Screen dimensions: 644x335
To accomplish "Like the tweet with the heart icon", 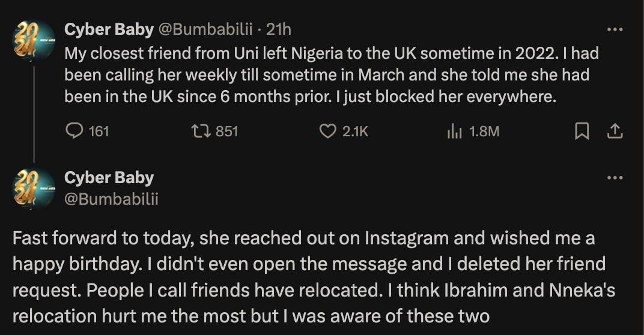I will (x=327, y=131).
